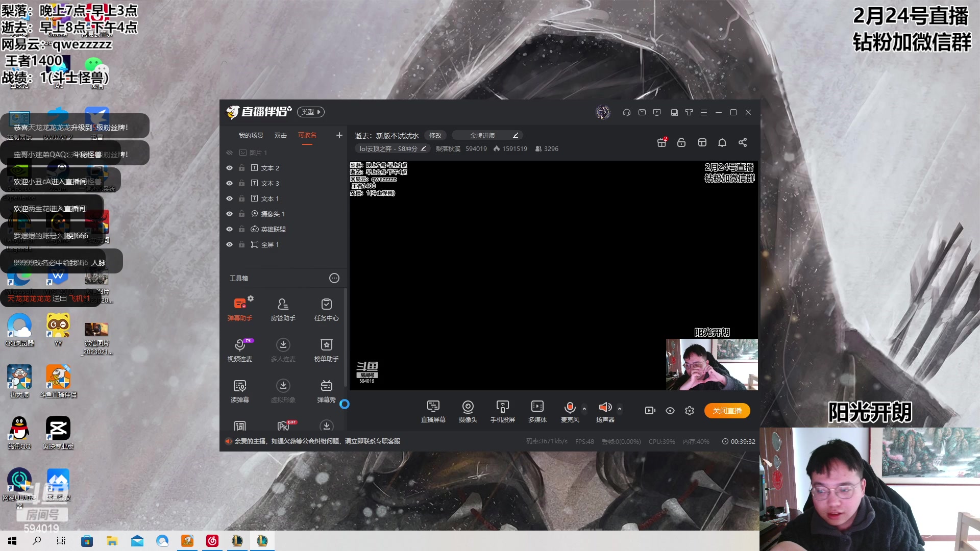Image resolution: width=980 pixels, height=551 pixels.
Task: Click the unlock icon in stream header
Action: point(681,142)
